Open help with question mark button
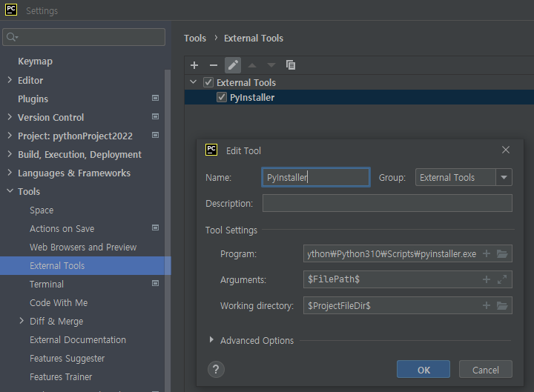Screen dimensions: 534x392 pyautogui.click(x=214, y=369)
